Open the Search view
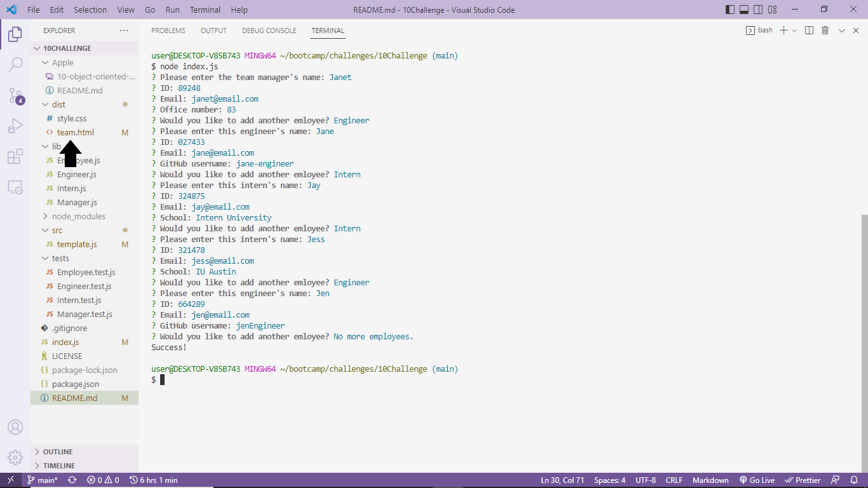 15,65
